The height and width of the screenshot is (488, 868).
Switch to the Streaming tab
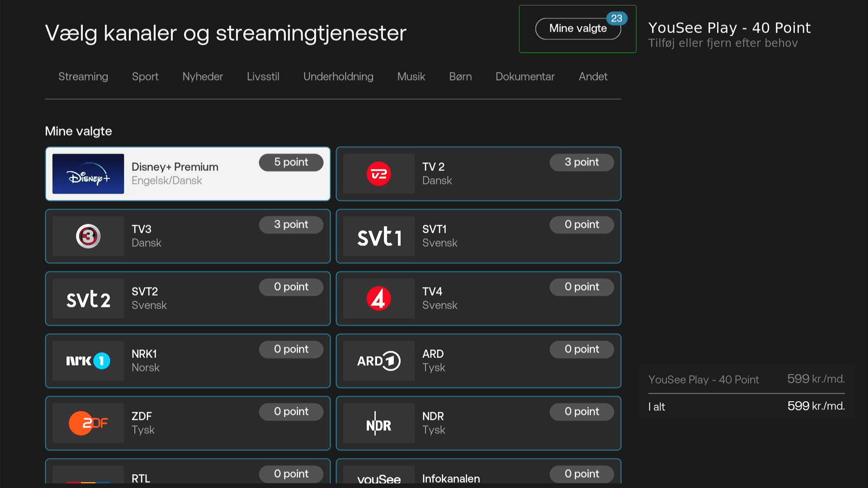pyautogui.click(x=83, y=77)
